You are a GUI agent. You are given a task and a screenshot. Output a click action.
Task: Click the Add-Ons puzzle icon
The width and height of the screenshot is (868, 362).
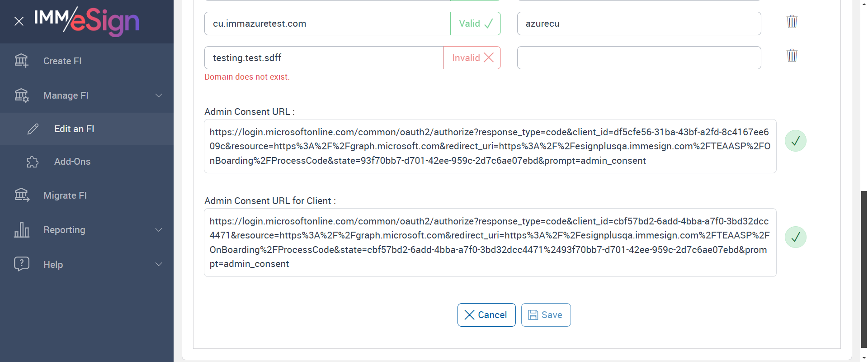[33, 162]
